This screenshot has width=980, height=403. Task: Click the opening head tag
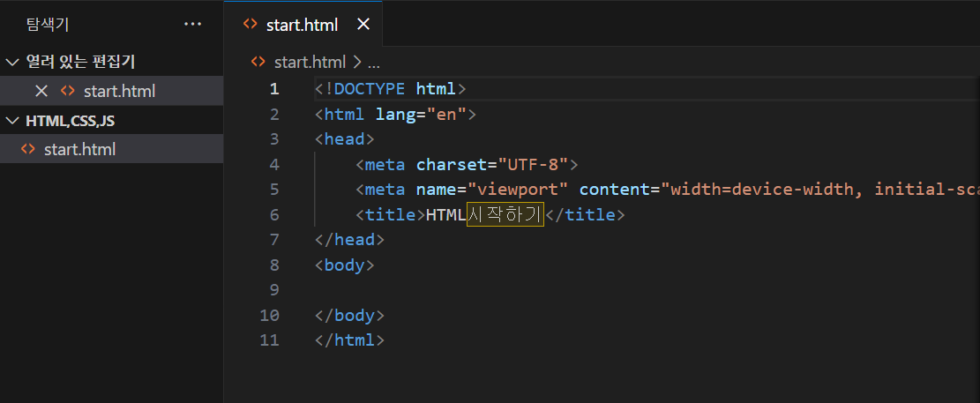pos(344,139)
